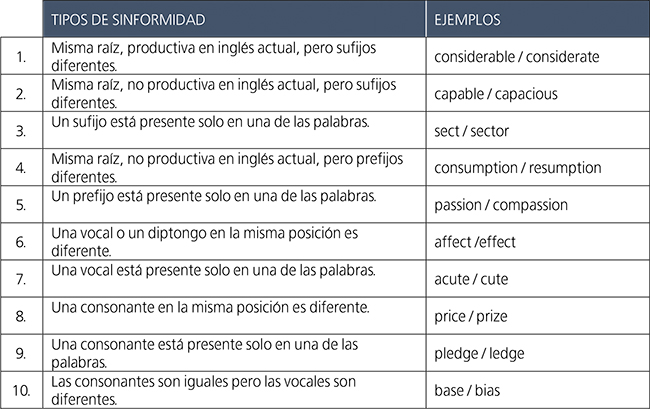This screenshot has width=650, height=409.
Task: Select row number 10 label
Action: 21,389
